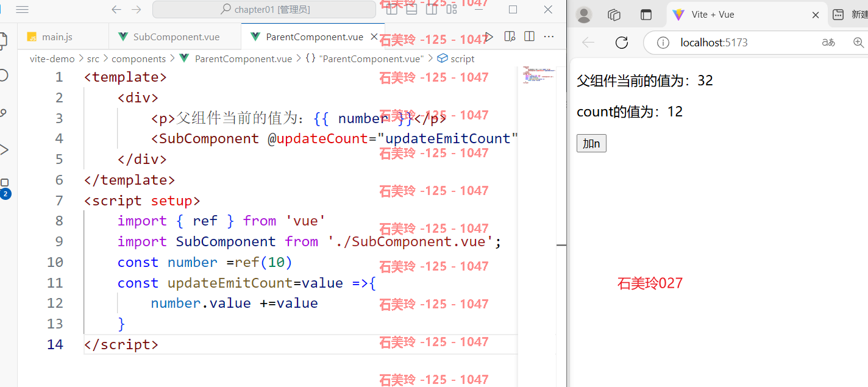Viewport: 868px width, 387px height.
Task: Click 'number' inside the mustache braces
Action: [363, 118]
